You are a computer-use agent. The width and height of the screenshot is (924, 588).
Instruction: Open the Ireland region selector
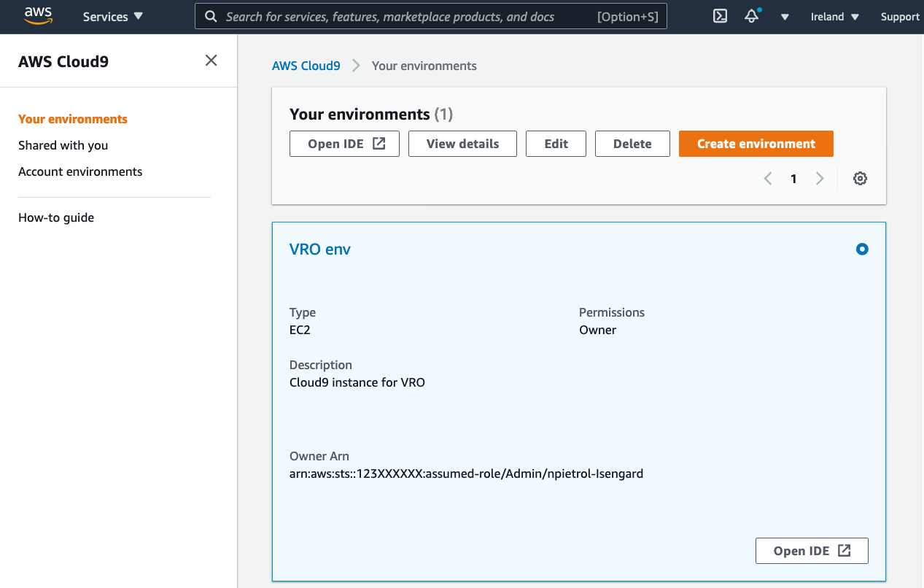point(835,17)
